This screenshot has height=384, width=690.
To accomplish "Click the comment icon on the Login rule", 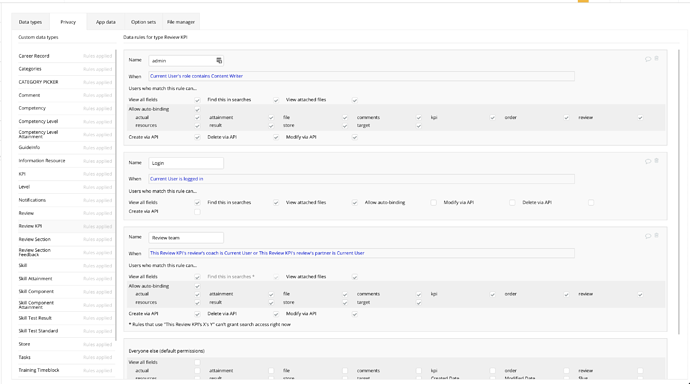I will tap(648, 161).
